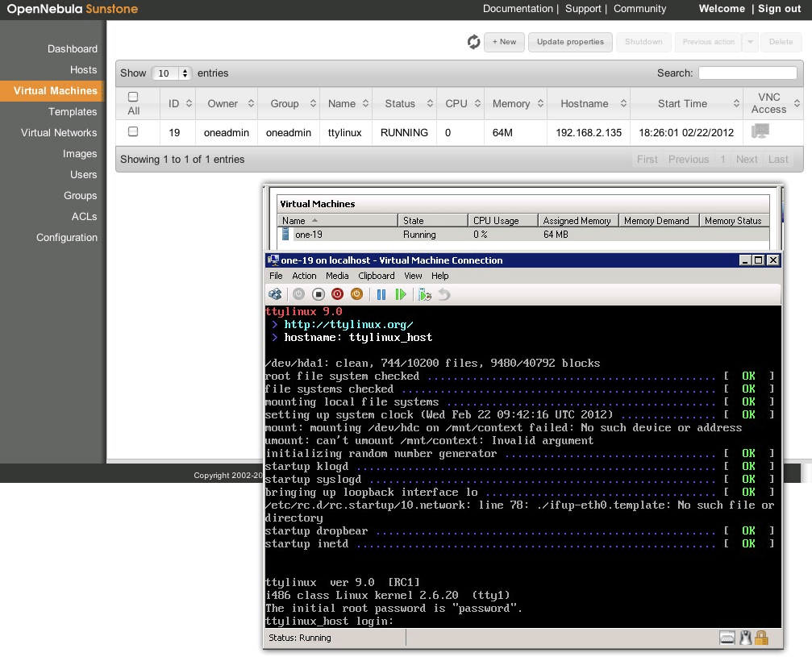Sort table by CPU column arrows
The image size is (812, 657).
click(x=477, y=103)
